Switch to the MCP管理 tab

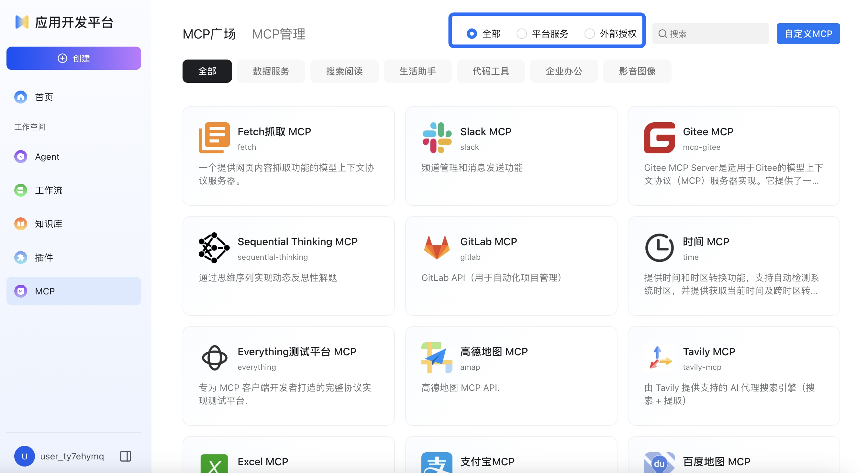[279, 34]
